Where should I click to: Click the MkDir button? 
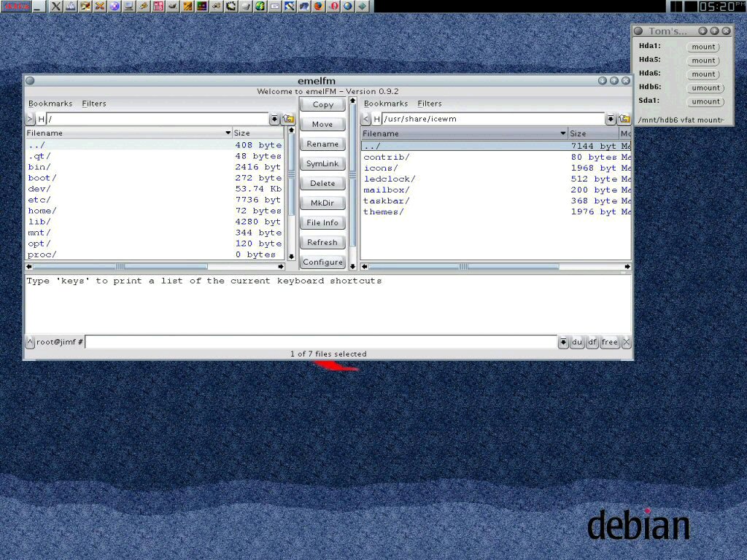322,203
